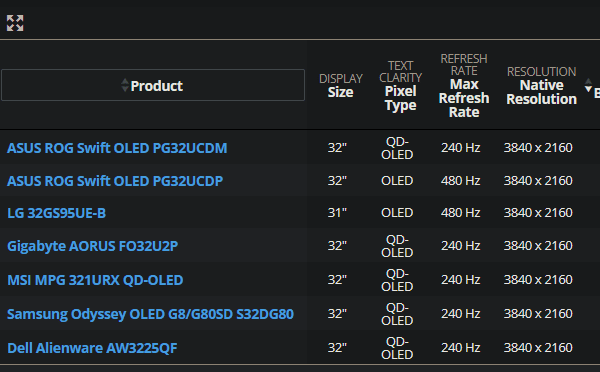This screenshot has height=372, width=600.
Task: Click the Native Resolution column header
Action: coord(541,85)
